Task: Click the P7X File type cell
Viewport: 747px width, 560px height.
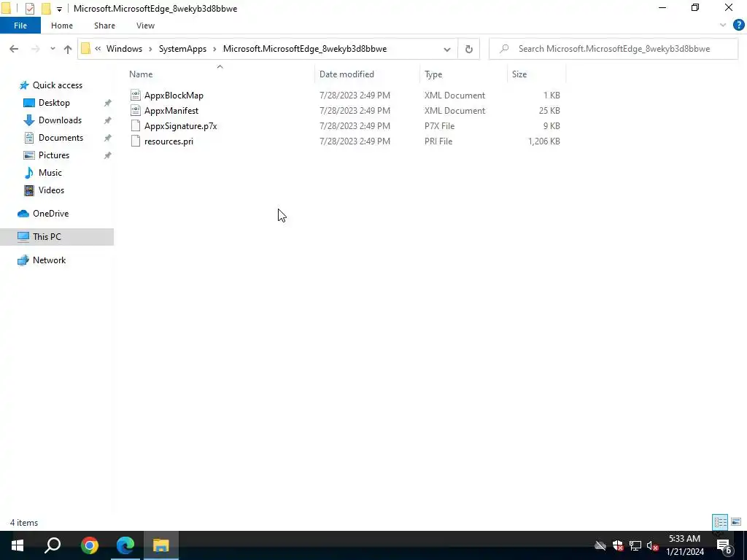Action: [x=439, y=125]
